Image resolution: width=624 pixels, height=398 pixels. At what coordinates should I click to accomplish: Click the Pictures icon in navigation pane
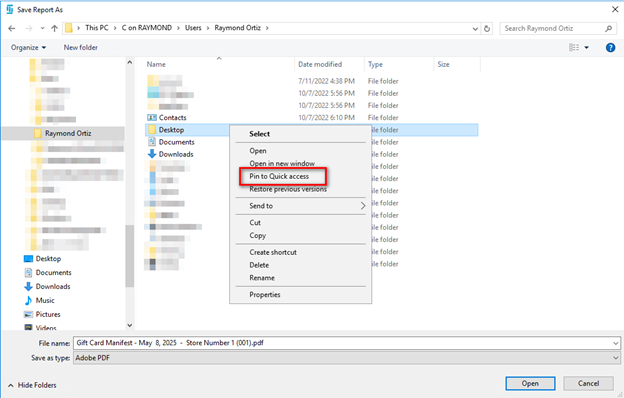28,314
